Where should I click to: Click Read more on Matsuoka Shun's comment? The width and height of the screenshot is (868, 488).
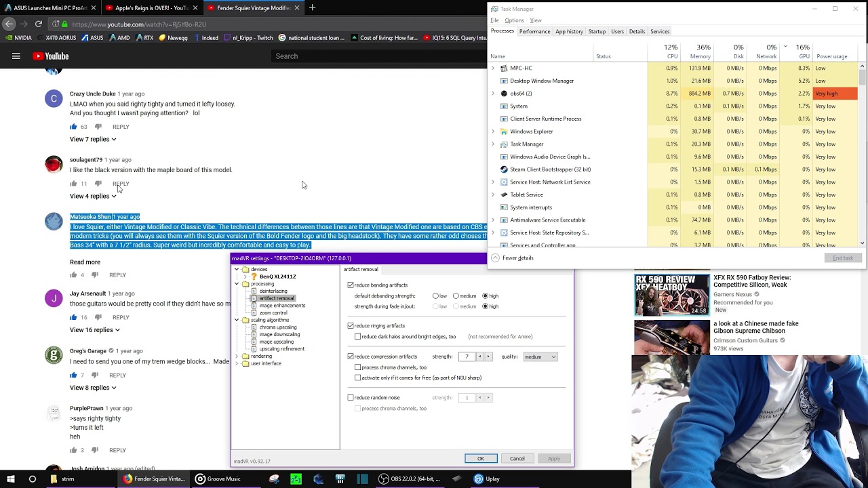85,262
